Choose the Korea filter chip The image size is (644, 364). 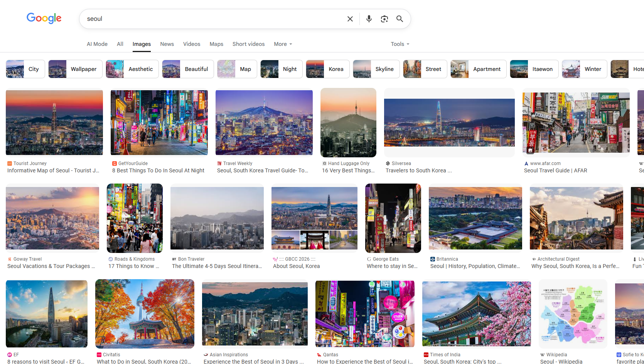[328, 69]
